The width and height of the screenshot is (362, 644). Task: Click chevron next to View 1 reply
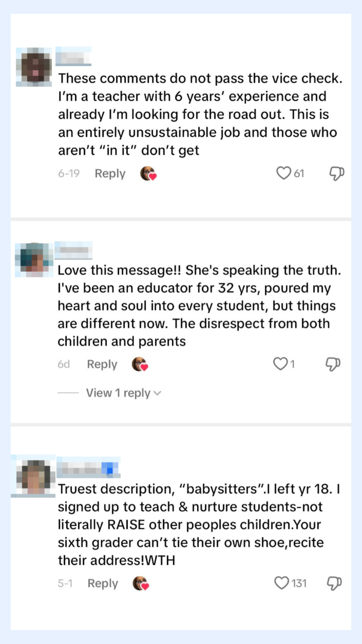(x=158, y=393)
